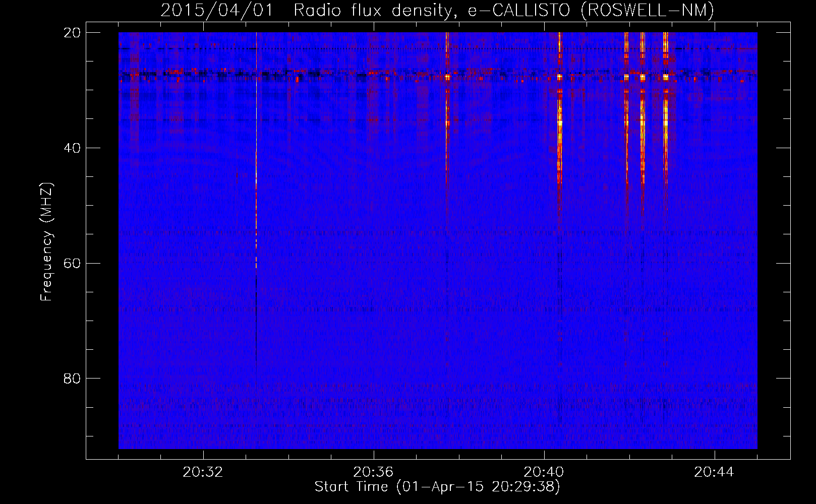Click the date "2015/04/01" in the title
Screen dimensions: 816x504
point(217,10)
